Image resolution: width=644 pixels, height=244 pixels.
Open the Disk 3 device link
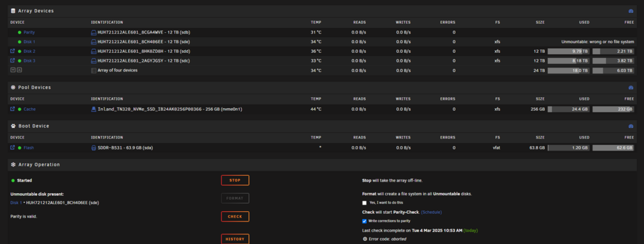click(29, 61)
